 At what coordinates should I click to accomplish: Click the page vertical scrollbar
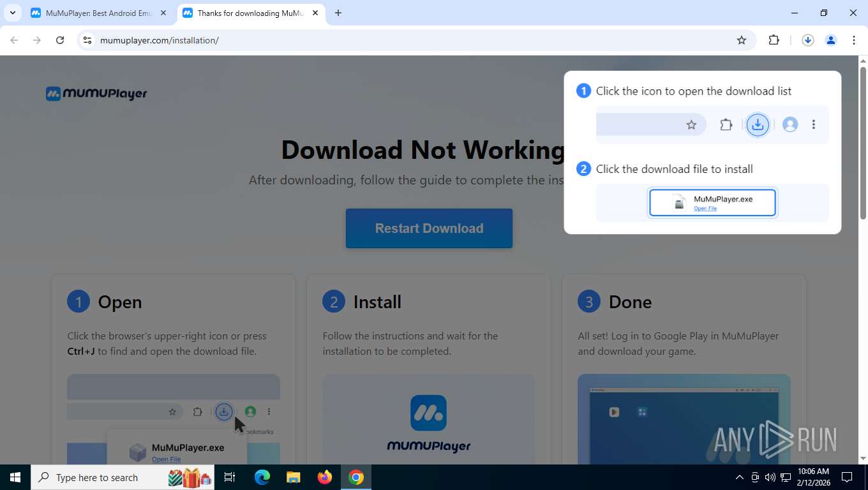[863, 143]
